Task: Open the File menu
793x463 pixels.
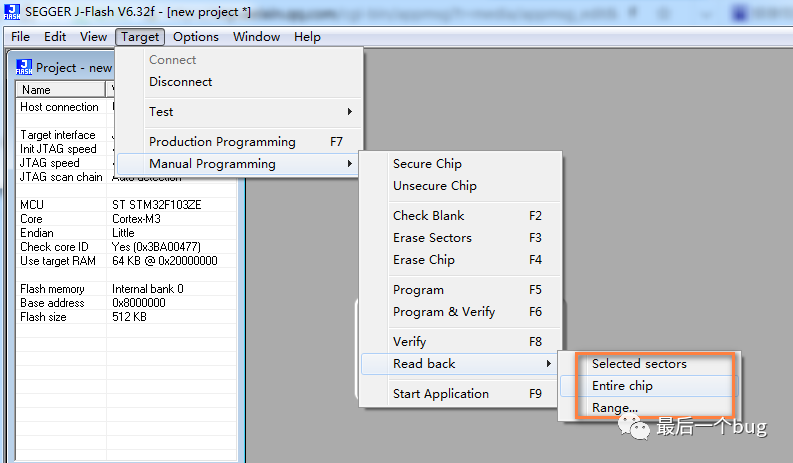Action: (x=20, y=37)
